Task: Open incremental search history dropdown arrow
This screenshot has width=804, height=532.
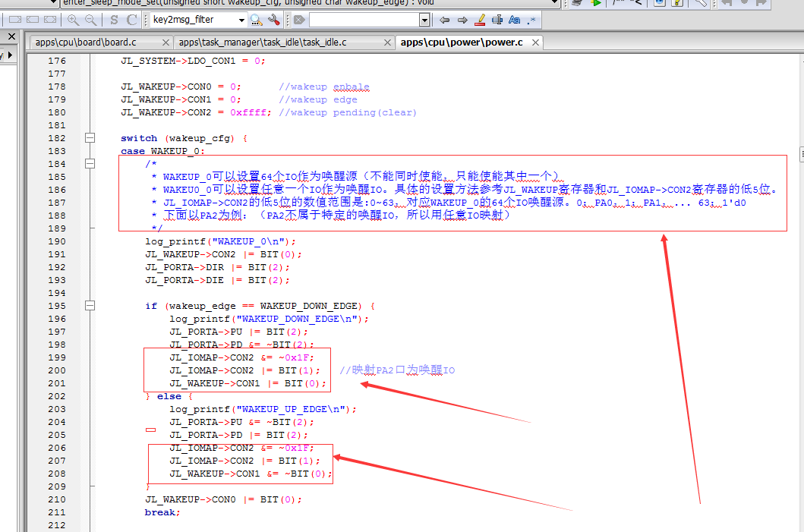Action: [424, 20]
